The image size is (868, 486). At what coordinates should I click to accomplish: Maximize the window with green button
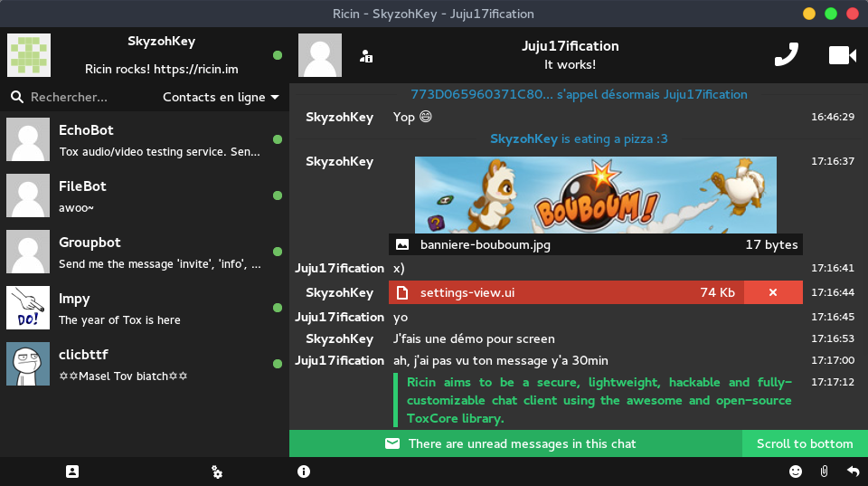(x=831, y=14)
